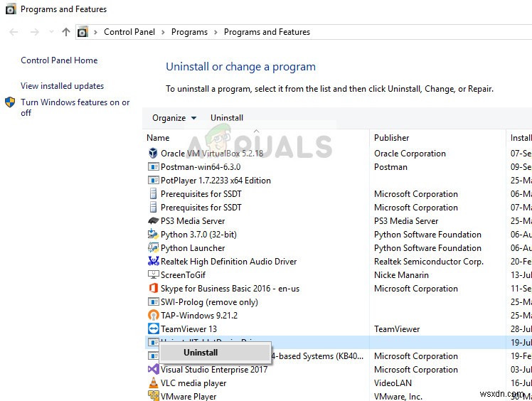Sort the list by Publisher column
The image size is (532, 401).
392,138
